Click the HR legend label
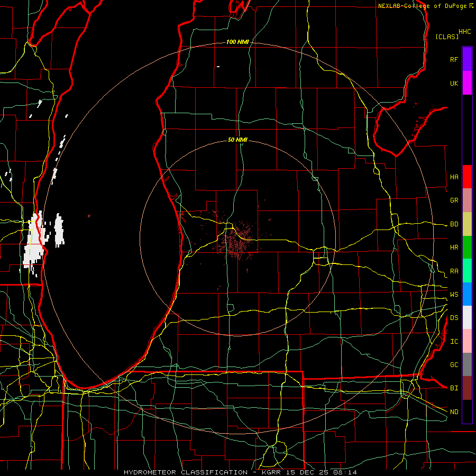 pyautogui.click(x=454, y=248)
